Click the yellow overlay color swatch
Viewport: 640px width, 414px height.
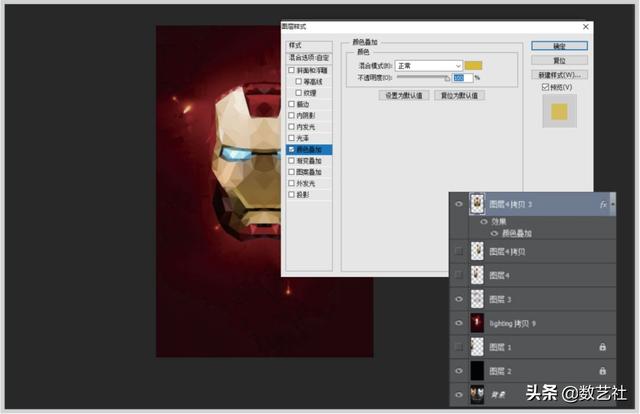click(x=473, y=66)
